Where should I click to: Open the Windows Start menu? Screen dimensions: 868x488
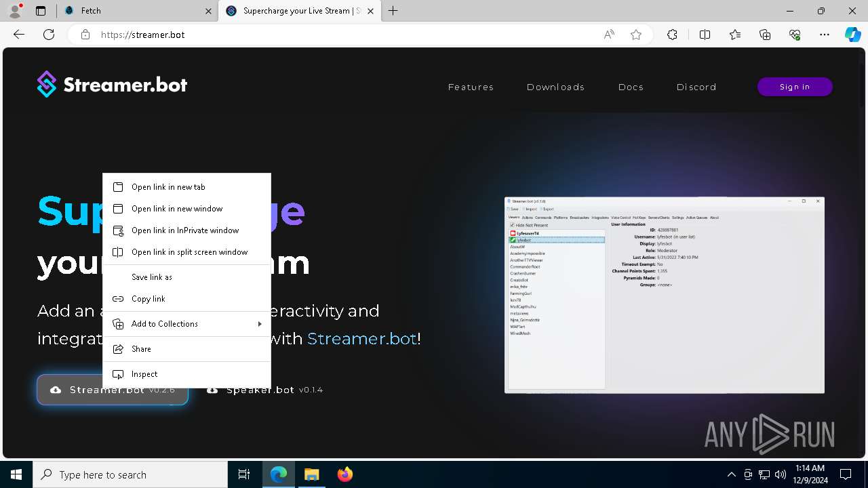(16, 474)
